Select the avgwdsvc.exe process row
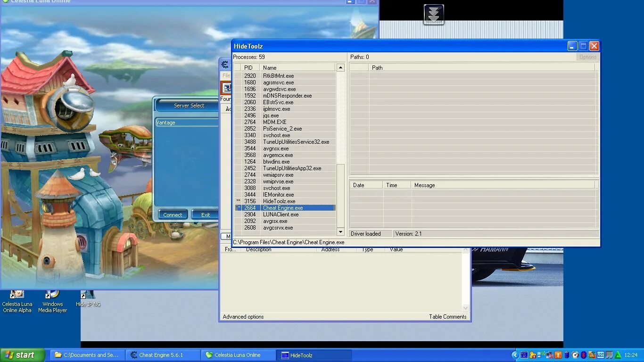The image size is (644, 362). (x=285, y=89)
